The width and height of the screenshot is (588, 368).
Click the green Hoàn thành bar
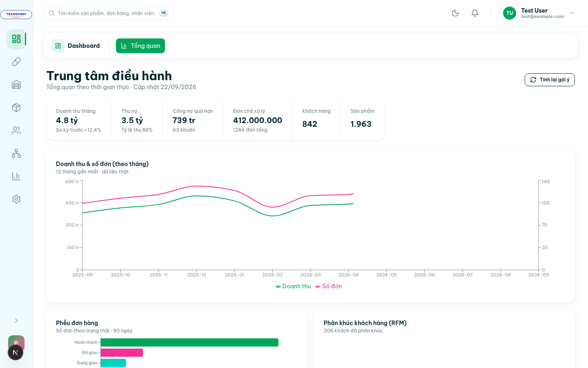coord(189,342)
